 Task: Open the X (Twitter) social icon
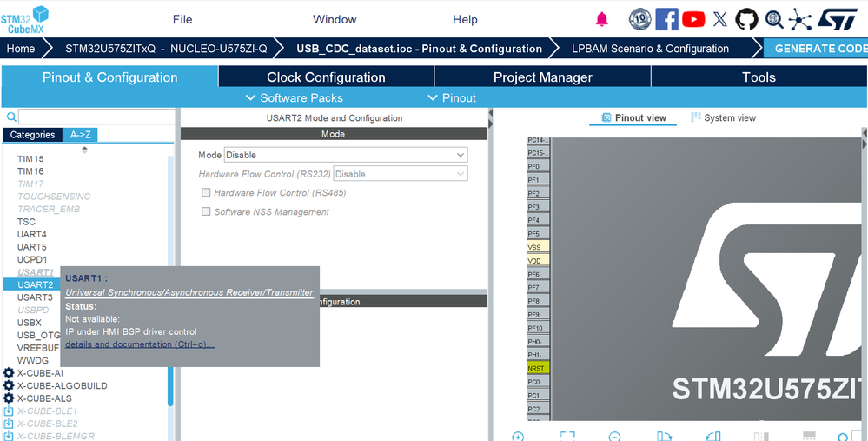[720, 19]
